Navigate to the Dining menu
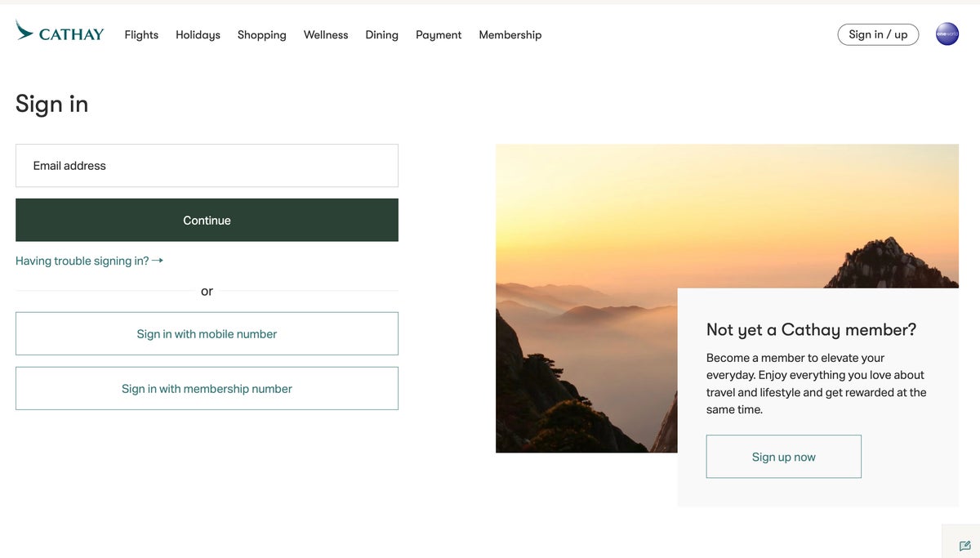Image resolution: width=980 pixels, height=558 pixels. tap(381, 35)
